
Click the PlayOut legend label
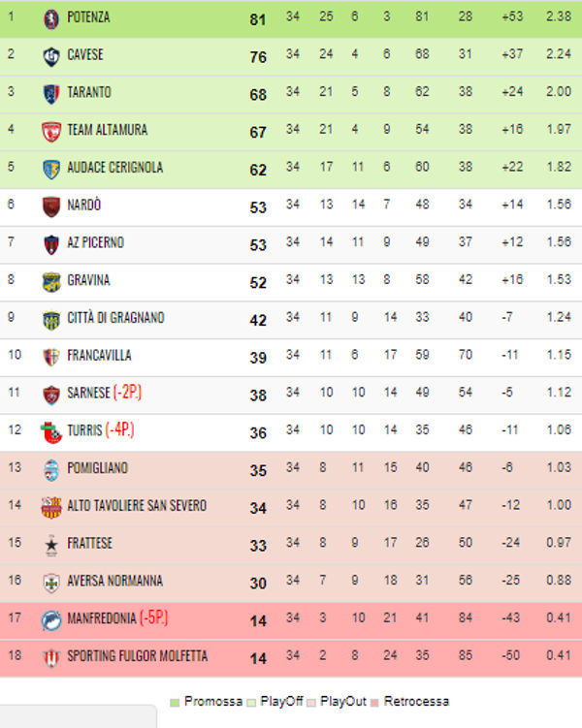(345, 701)
